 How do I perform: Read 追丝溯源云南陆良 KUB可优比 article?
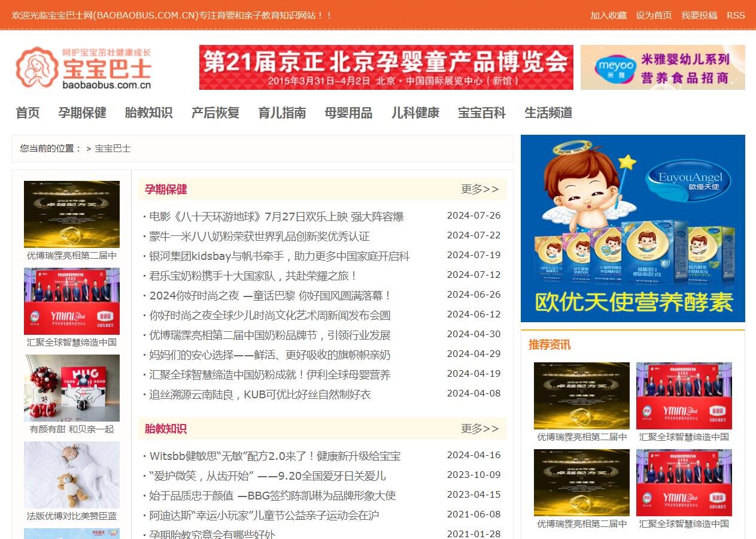pyautogui.click(x=260, y=394)
